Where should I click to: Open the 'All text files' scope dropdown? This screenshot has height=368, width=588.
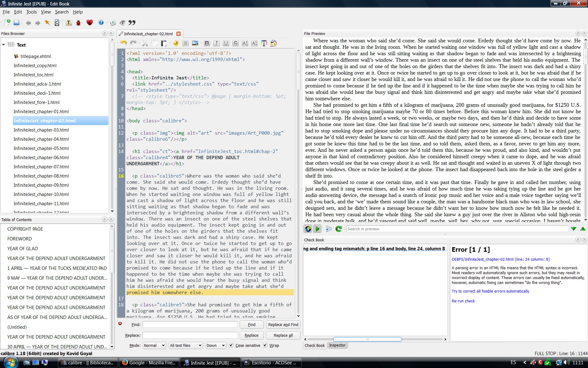click(x=186, y=345)
